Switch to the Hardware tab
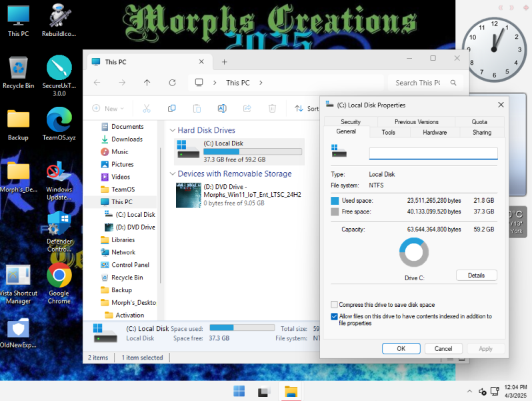The height and width of the screenshot is (401, 532). point(435,132)
